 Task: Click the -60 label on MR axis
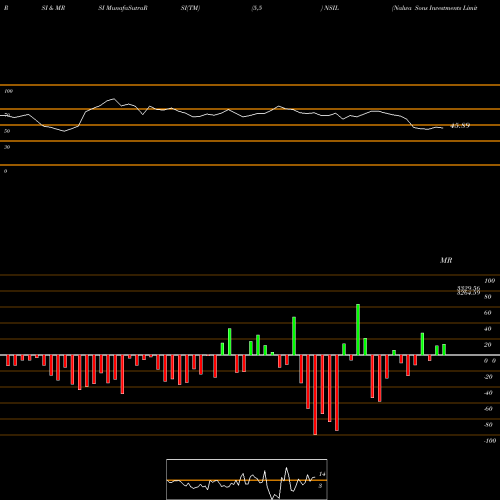coord(488,409)
